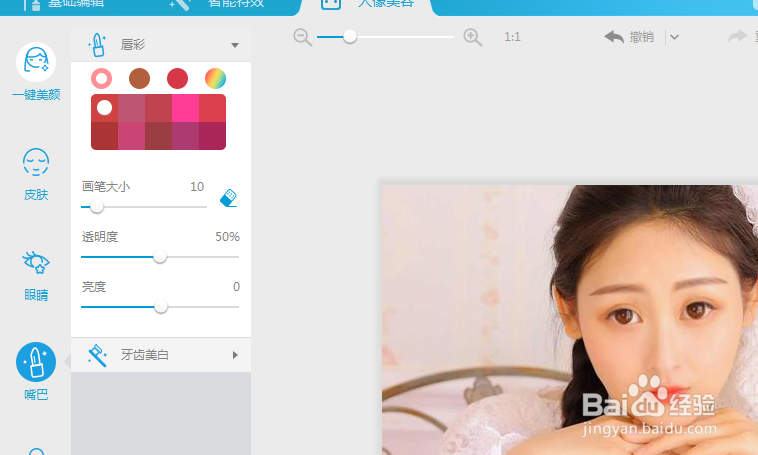The width and height of the screenshot is (758, 455).
Task: Reset zoom to 1:1
Action: [512, 37]
